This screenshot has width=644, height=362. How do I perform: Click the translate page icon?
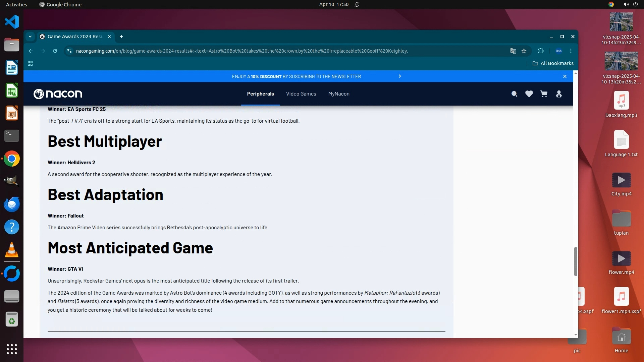tap(513, 51)
